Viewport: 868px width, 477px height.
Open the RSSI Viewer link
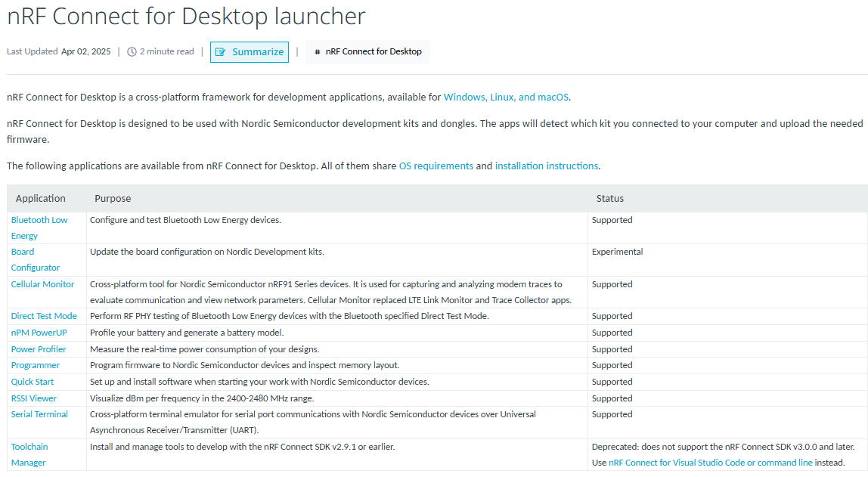(x=34, y=398)
